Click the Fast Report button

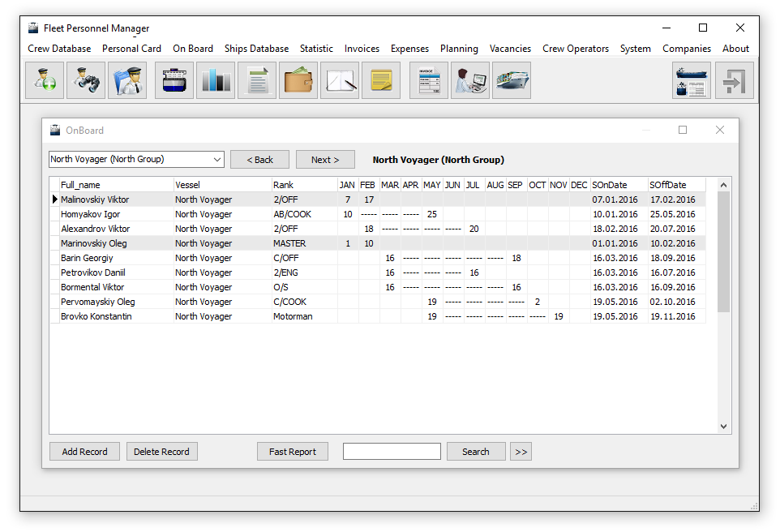pyautogui.click(x=293, y=452)
